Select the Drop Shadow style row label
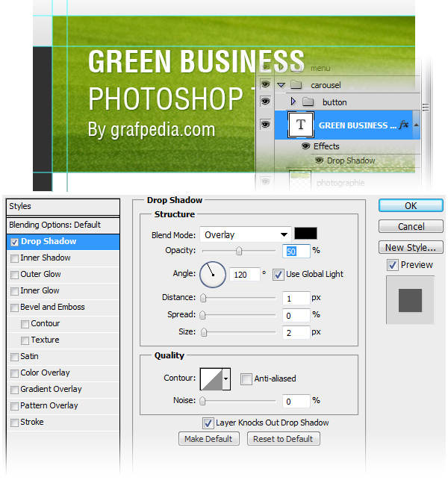Viewport: 448px width, 480px height. click(49, 241)
